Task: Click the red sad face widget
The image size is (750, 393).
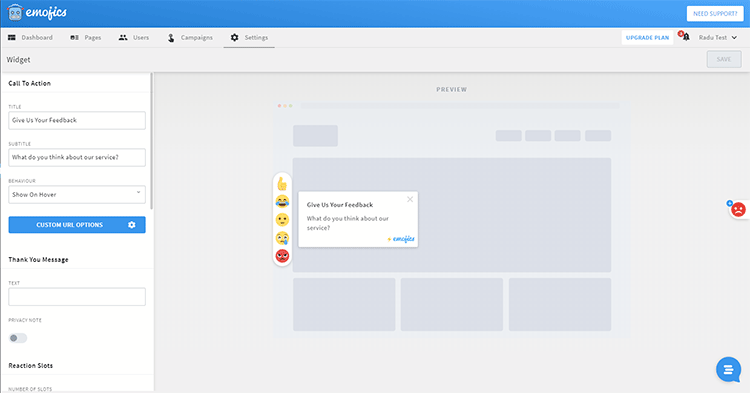Action: (x=738, y=209)
